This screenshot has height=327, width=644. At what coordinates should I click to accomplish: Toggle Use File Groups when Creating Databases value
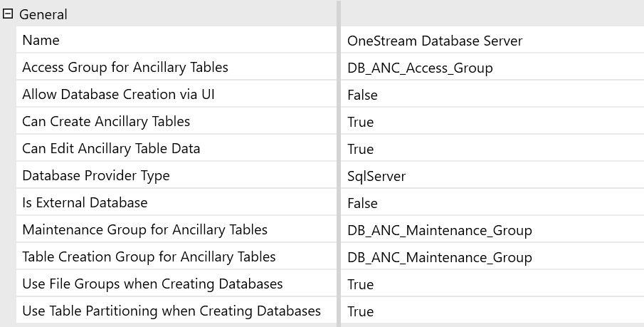point(492,284)
